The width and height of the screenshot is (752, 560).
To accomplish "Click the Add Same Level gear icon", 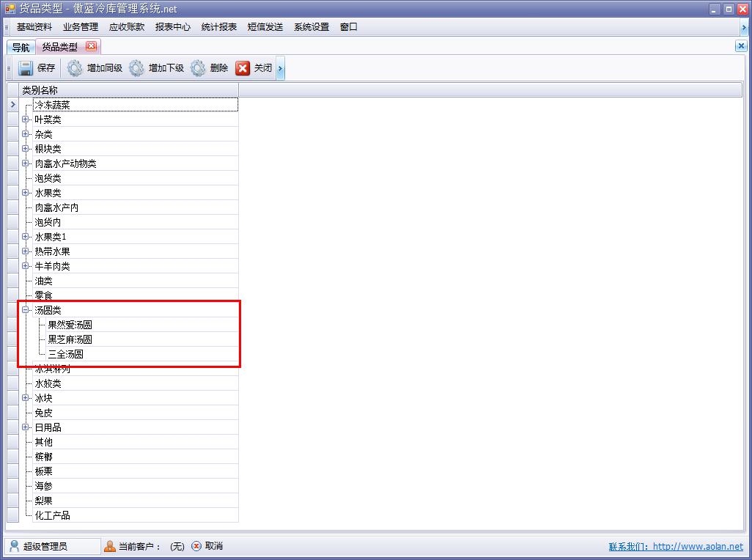I will pyautogui.click(x=75, y=68).
